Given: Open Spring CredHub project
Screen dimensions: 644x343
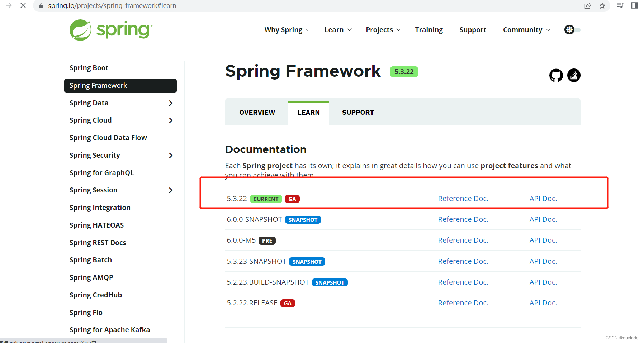Looking at the screenshot, I should [96, 295].
